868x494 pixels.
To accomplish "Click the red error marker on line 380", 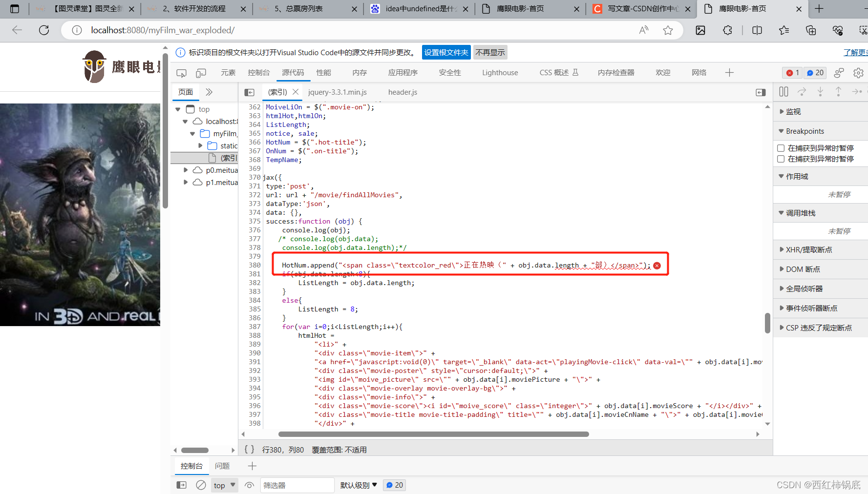I will pyautogui.click(x=657, y=266).
